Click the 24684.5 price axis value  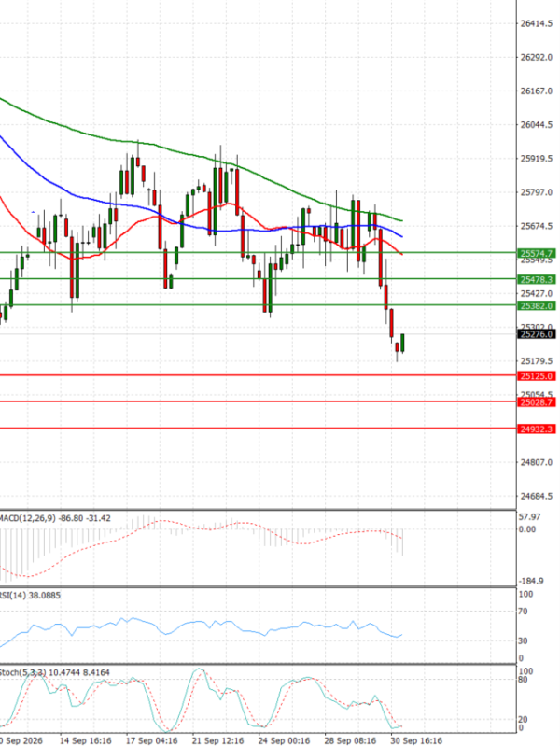[537, 496]
